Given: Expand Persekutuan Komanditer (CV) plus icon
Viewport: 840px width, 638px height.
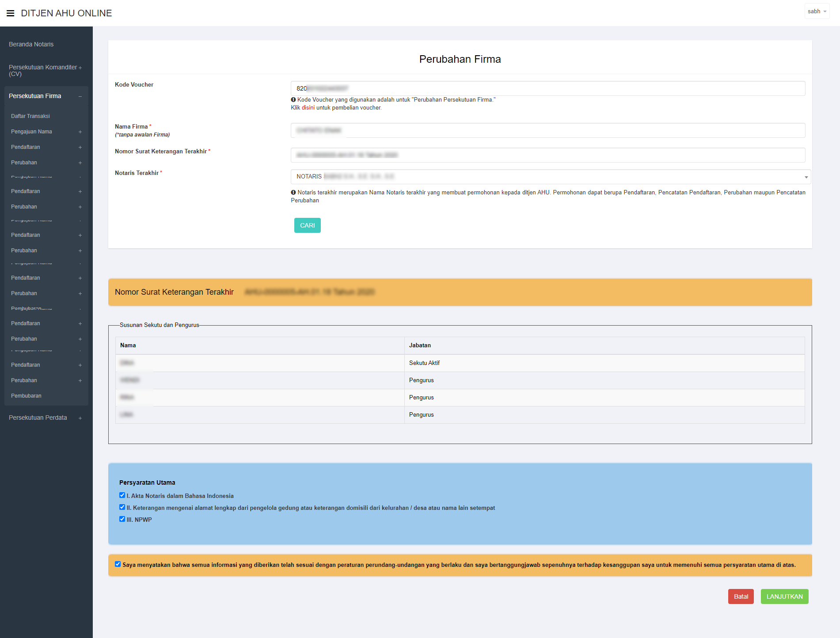Looking at the screenshot, I should click(80, 68).
